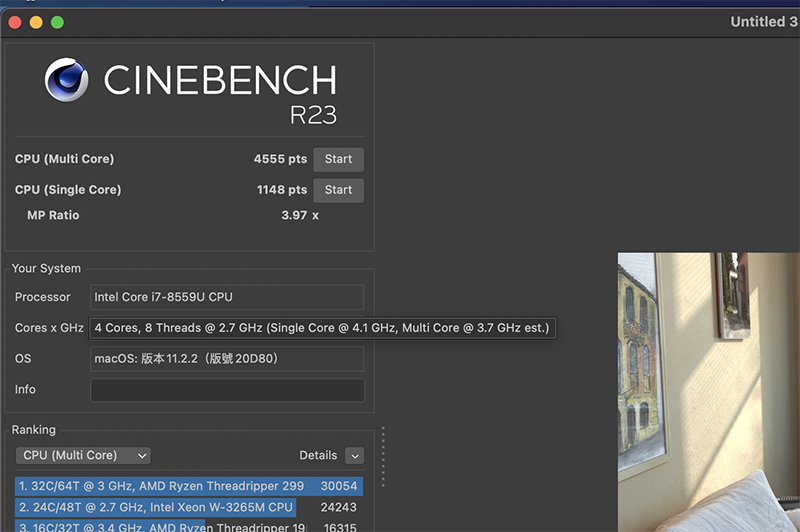
Task: Click the MP Ratio value 3.97 x
Action: click(x=300, y=215)
